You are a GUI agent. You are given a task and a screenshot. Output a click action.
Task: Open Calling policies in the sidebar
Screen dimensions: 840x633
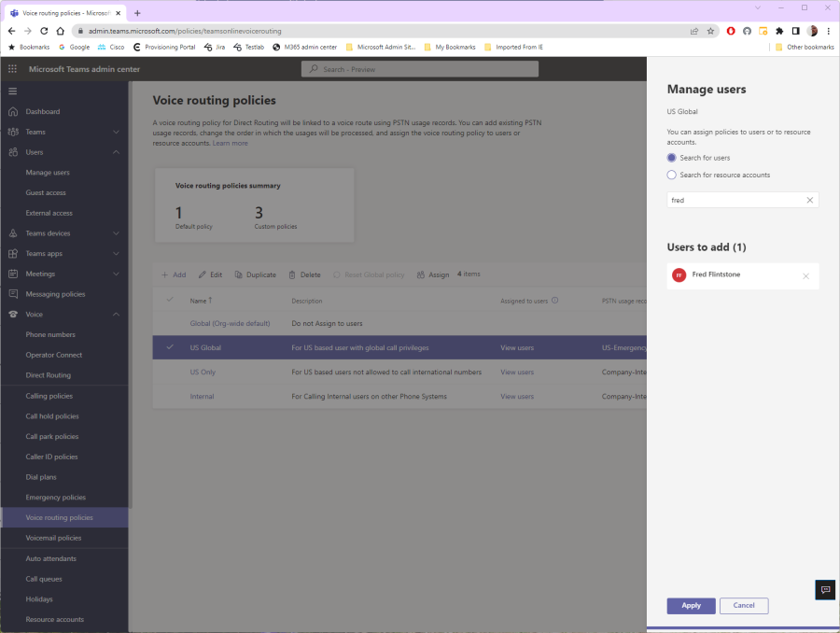click(x=49, y=396)
